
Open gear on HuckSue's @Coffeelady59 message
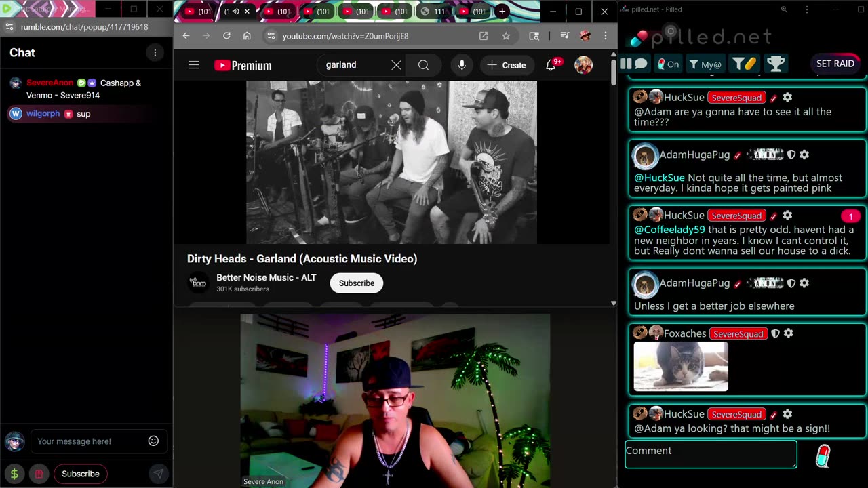coord(787,216)
